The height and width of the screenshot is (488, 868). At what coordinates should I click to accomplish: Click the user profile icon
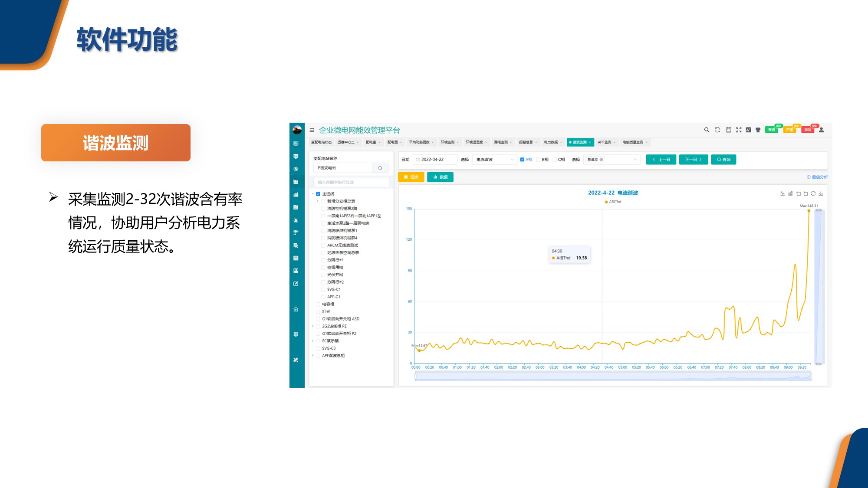coord(821,130)
